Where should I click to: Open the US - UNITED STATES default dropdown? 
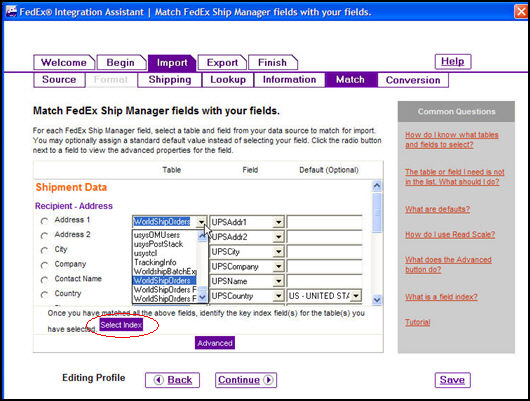click(356, 296)
